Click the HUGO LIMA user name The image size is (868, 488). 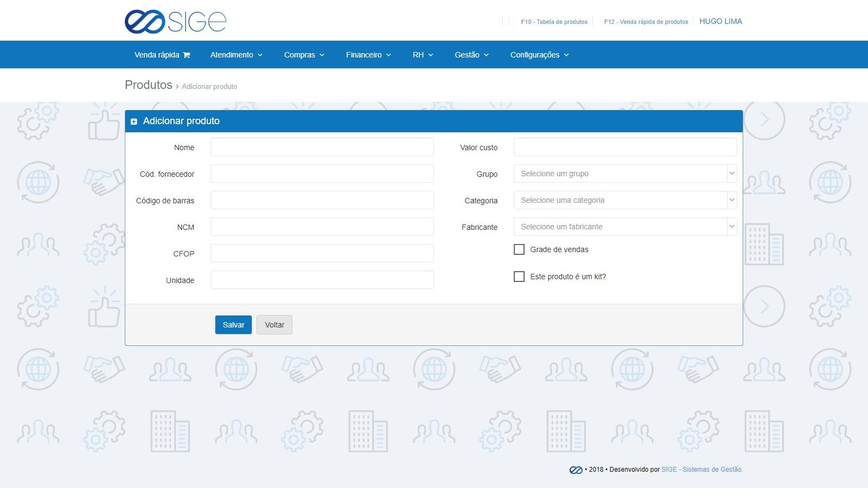click(721, 21)
